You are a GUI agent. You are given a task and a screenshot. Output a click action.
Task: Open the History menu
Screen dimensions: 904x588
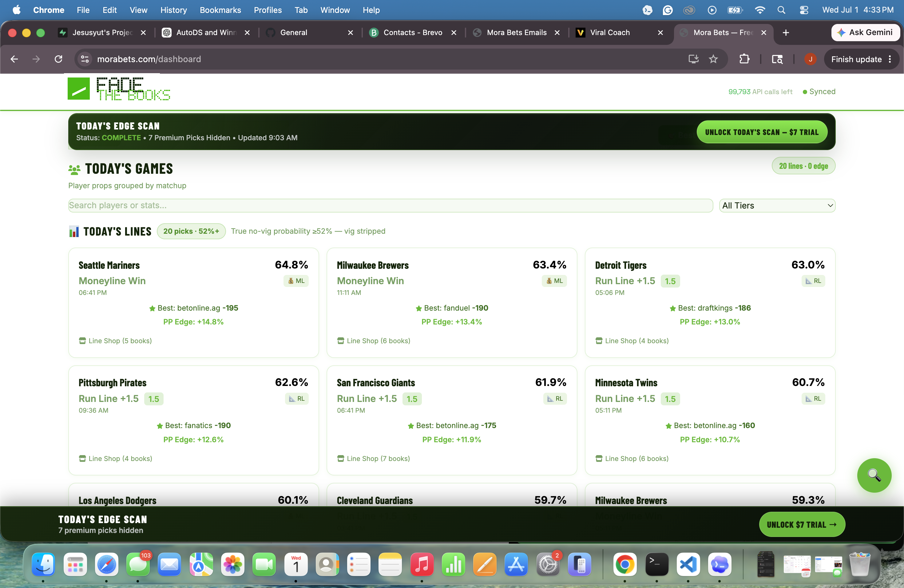click(174, 10)
